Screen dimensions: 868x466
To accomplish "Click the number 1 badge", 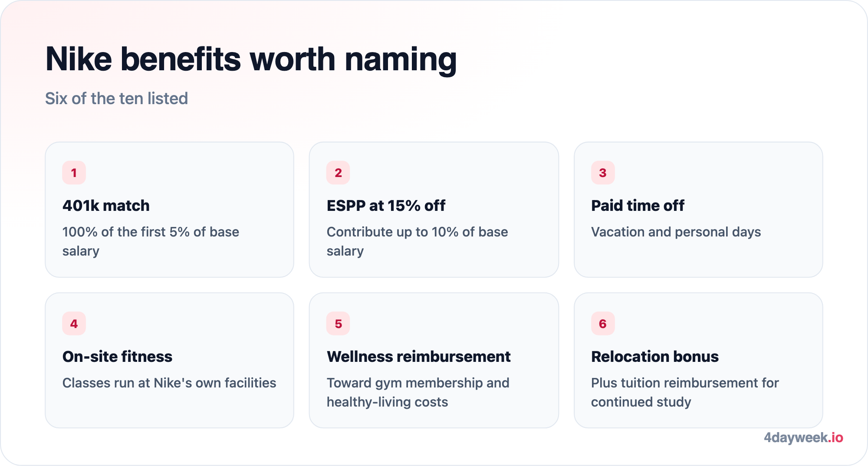I will (x=74, y=173).
